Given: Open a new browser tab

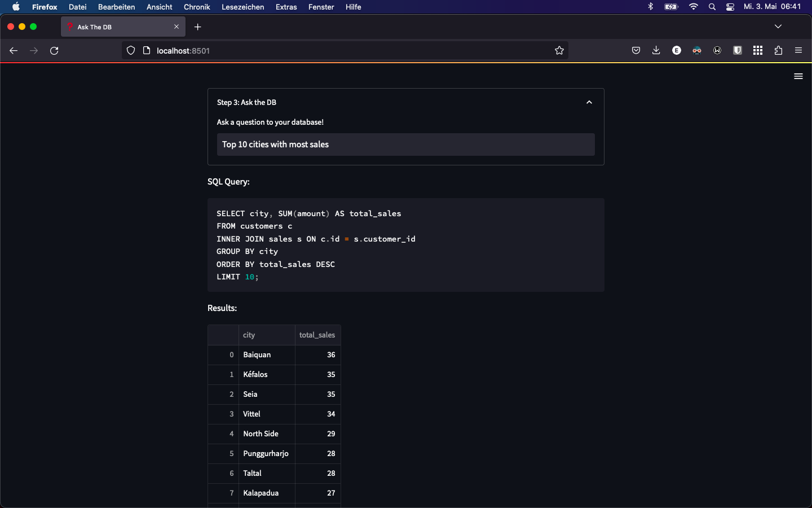Looking at the screenshot, I should click(x=198, y=27).
